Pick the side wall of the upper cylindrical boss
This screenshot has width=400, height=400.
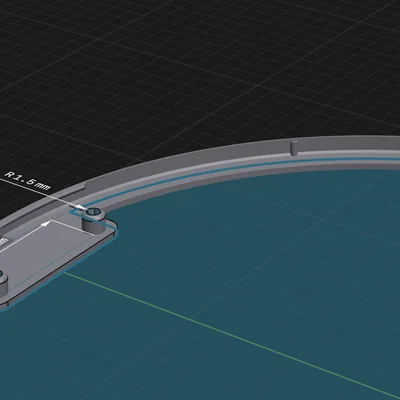[94, 226]
